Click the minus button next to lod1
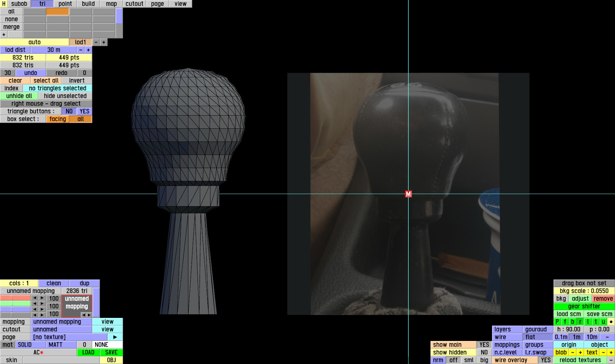615x364 pixels. coord(96,42)
